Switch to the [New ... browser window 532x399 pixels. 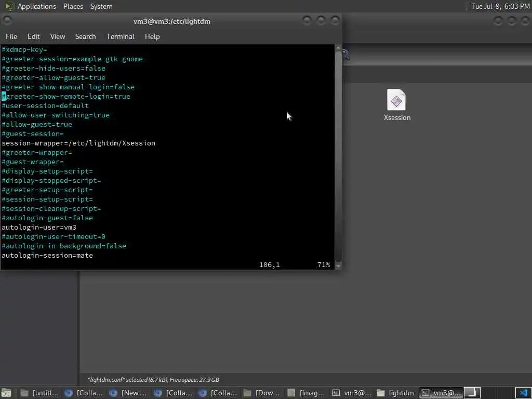pyautogui.click(x=128, y=393)
